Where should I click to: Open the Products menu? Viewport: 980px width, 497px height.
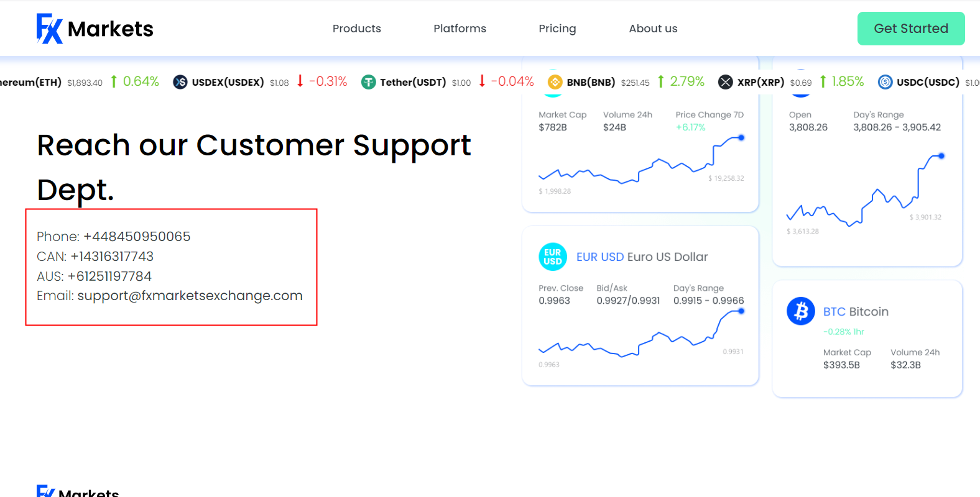pos(356,29)
